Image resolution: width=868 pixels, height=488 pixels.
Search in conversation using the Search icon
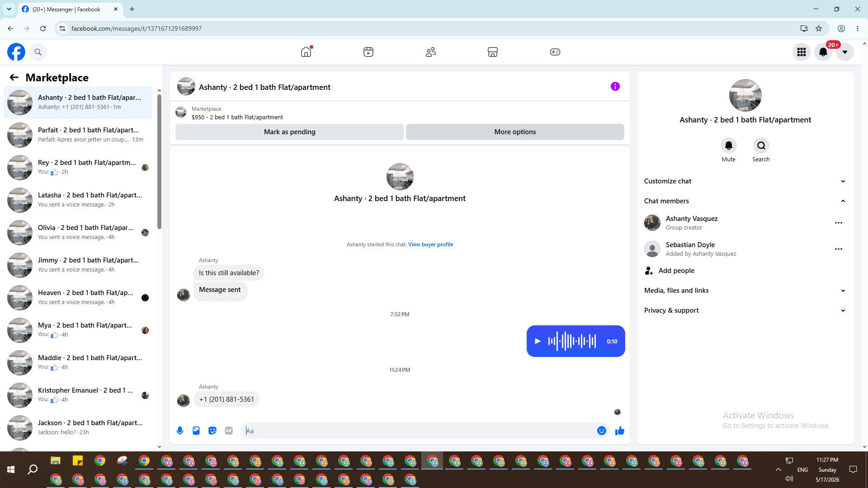click(x=761, y=145)
